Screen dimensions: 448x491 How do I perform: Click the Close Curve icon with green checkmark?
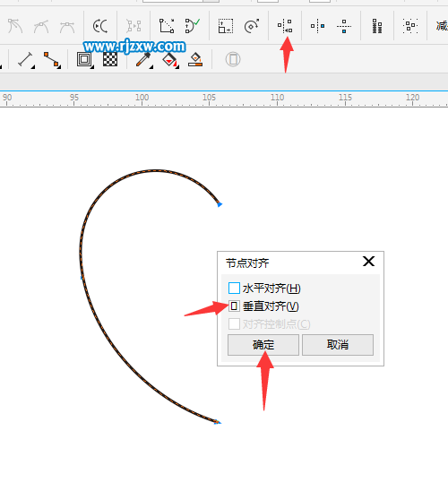(193, 26)
